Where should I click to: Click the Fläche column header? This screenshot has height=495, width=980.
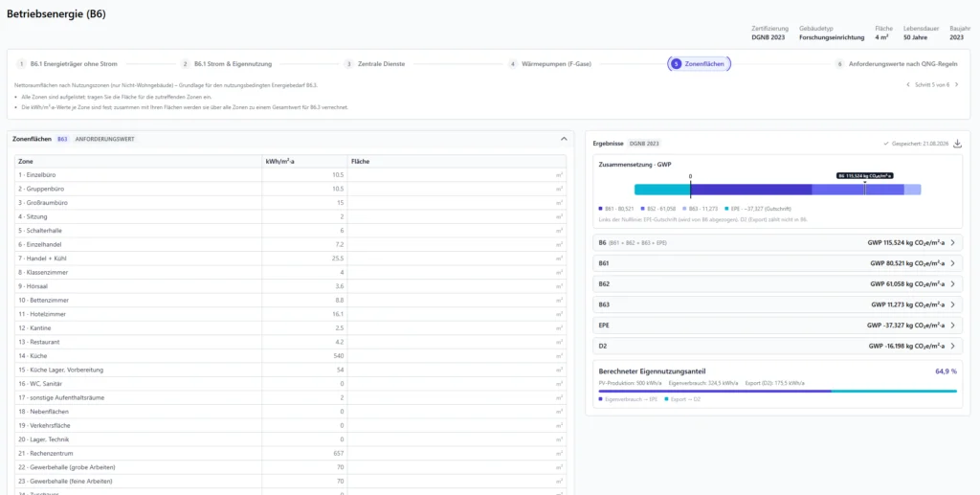(x=457, y=161)
